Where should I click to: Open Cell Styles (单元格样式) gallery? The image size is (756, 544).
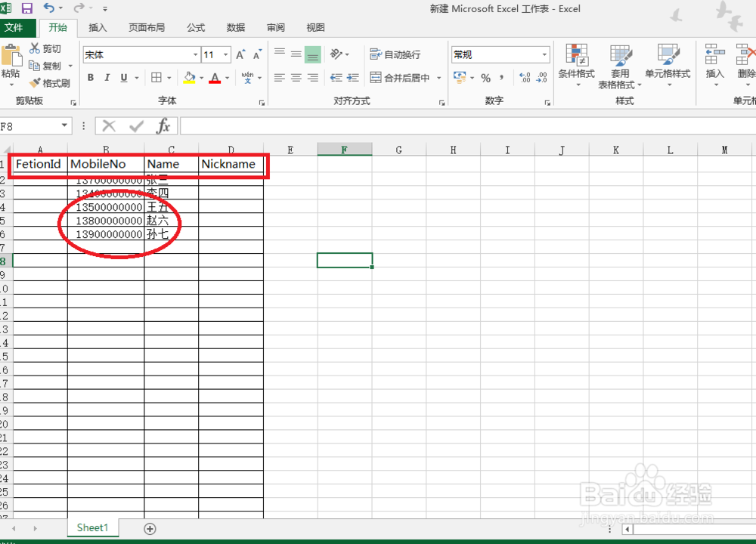pos(668,66)
